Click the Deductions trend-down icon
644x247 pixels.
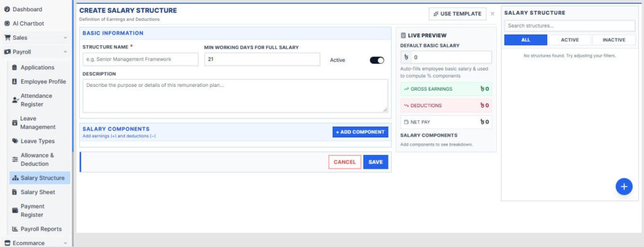tap(406, 105)
